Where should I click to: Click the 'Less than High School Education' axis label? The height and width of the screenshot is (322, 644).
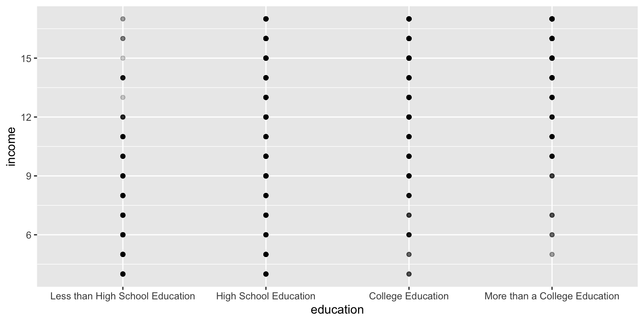tap(122, 296)
